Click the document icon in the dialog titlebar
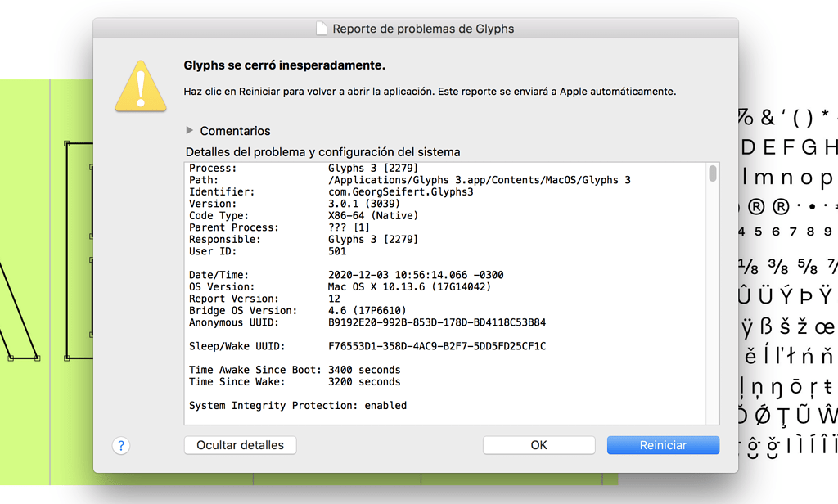This screenshot has height=504, width=838. point(320,27)
